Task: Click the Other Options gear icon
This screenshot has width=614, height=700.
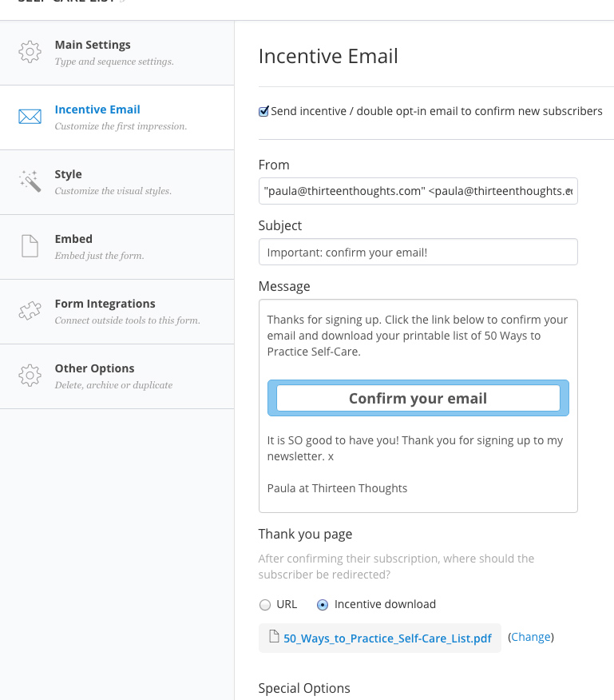Action: click(x=30, y=376)
